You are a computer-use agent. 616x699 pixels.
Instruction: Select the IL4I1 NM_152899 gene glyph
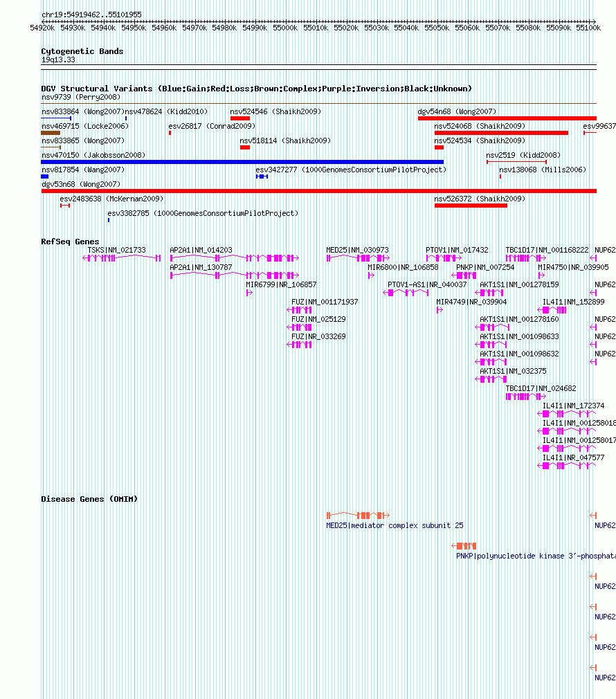click(x=552, y=310)
